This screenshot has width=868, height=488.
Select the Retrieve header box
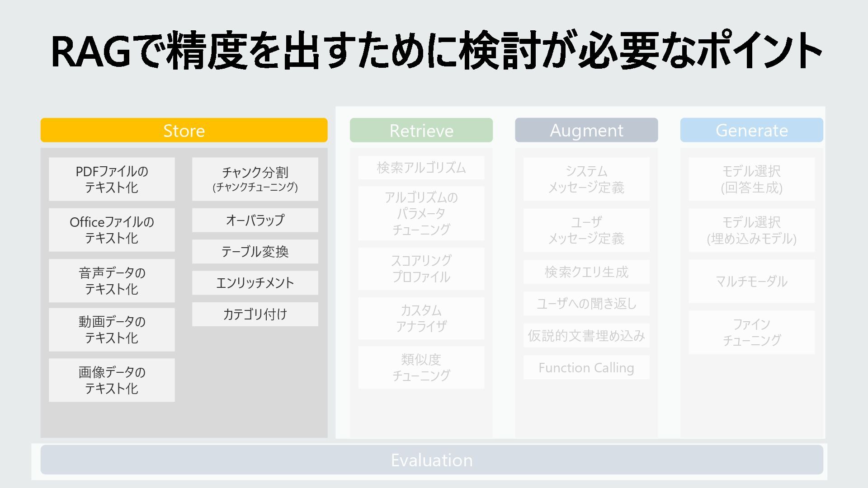point(421,131)
